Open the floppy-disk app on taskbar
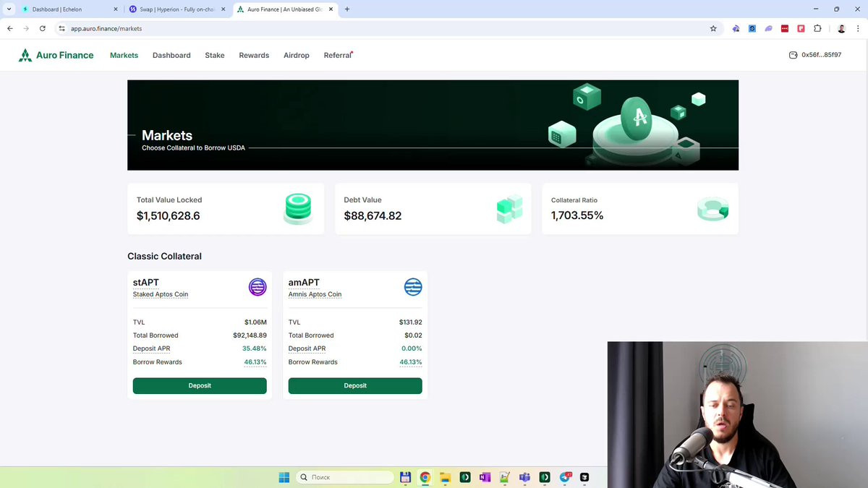Screen dimensions: 868x488 [405, 477]
